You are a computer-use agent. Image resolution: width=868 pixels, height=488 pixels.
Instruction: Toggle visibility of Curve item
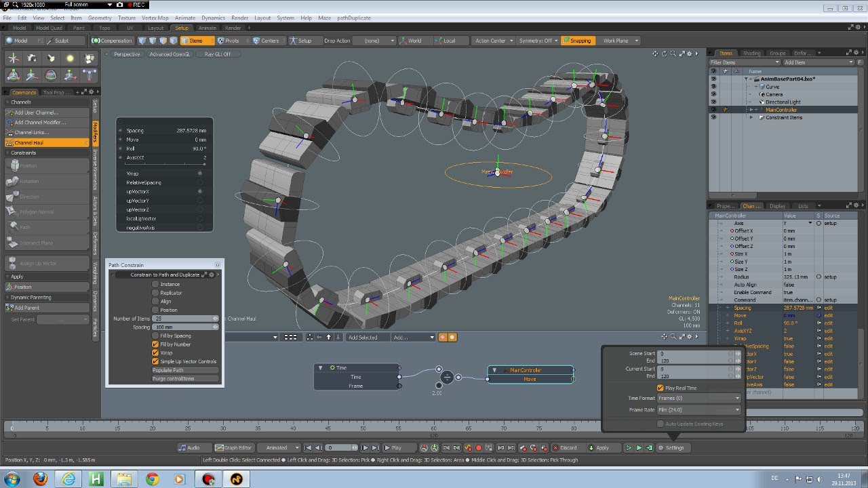point(713,87)
